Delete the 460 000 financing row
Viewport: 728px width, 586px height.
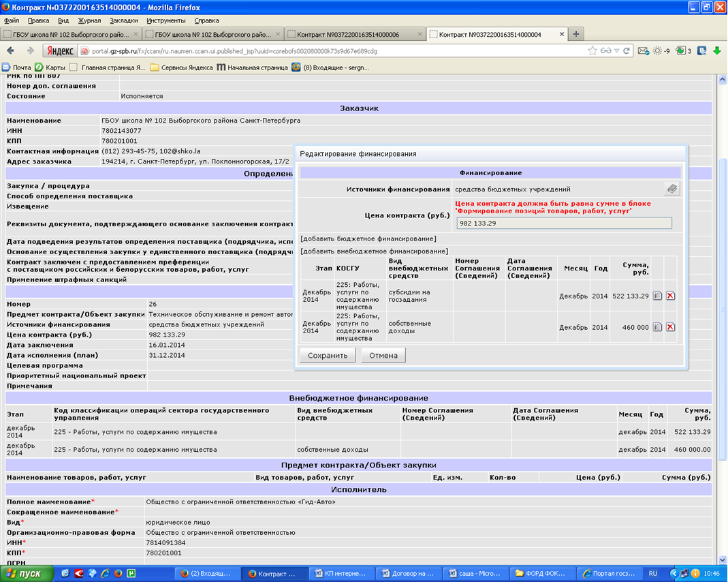670,327
